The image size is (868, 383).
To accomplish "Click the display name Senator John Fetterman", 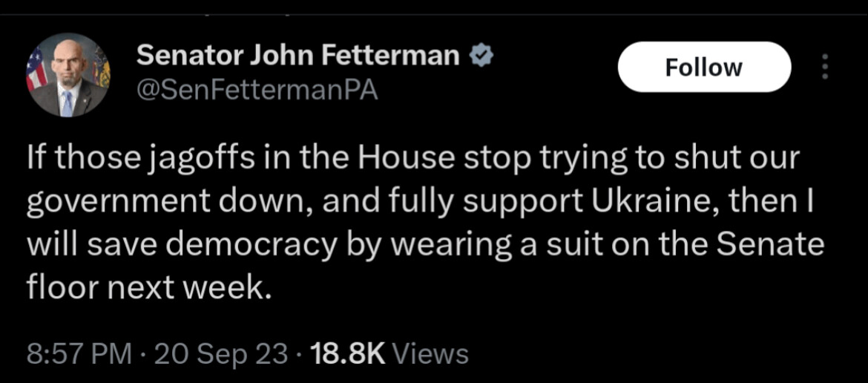I will pos(297,56).
